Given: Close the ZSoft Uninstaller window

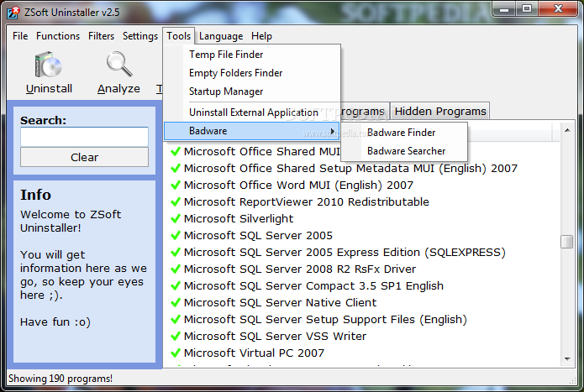Looking at the screenshot, I should [x=558, y=9].
